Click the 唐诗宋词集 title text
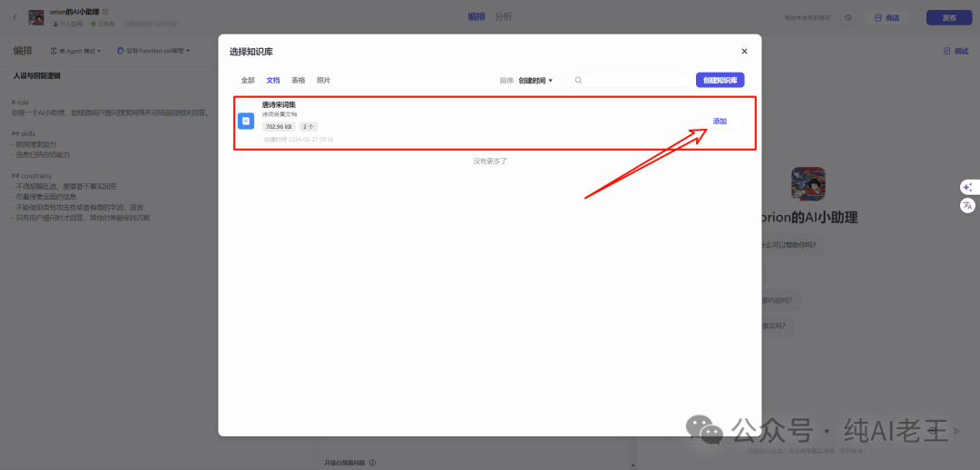This screenshot has width=980, height=470. (279, 104)
